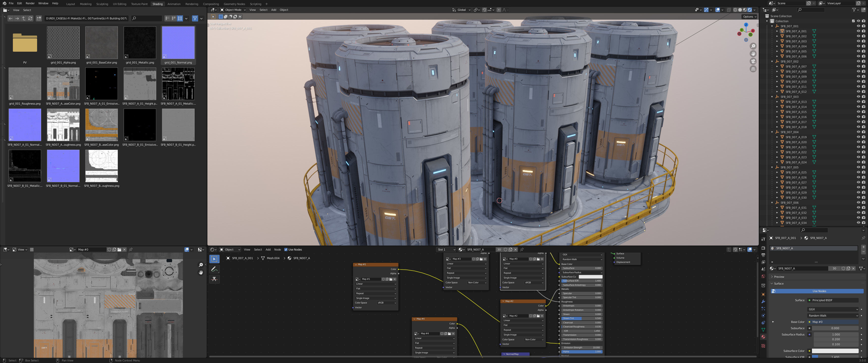Toggle viewport gizmo display

point(706,10)
